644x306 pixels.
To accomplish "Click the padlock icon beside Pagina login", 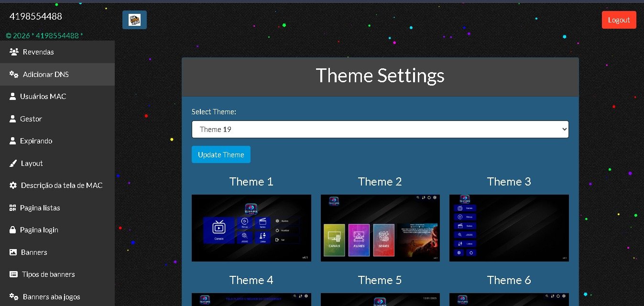I will (x=13, y=229).
